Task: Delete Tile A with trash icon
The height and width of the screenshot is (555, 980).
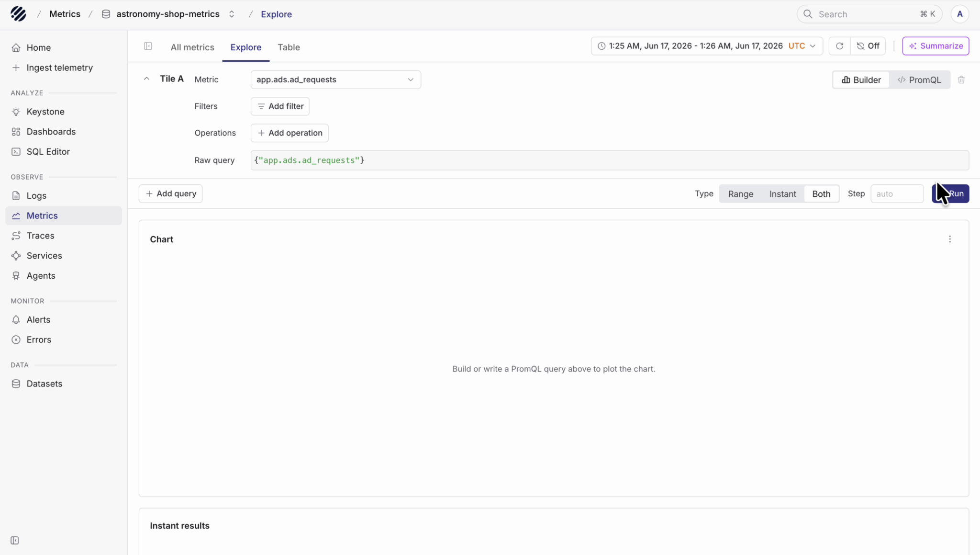Action: (x=961, y=80)
